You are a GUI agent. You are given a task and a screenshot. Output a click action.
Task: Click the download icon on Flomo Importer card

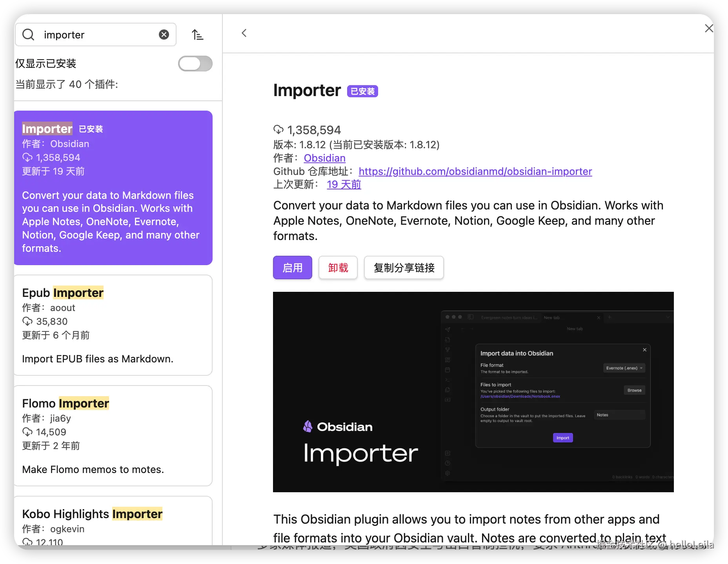point(27,432)
